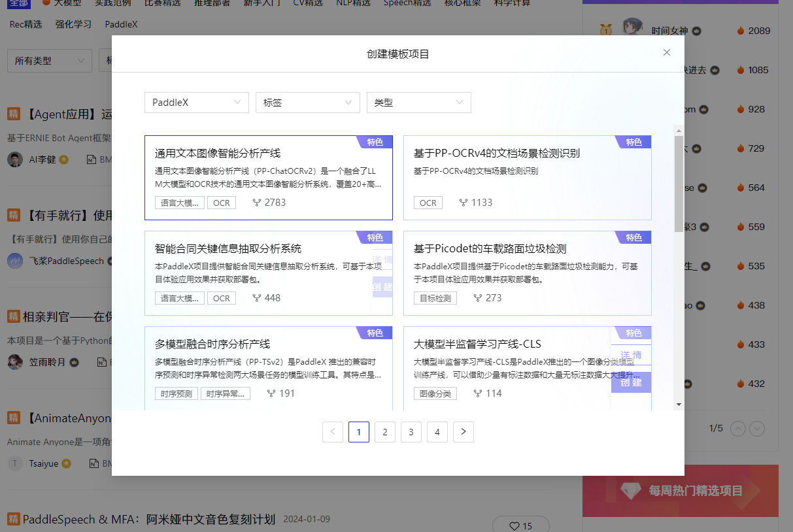Open the PaddleSpeech & MFA project title
Screen dimensions: 793x532
[x=149, y=520]
